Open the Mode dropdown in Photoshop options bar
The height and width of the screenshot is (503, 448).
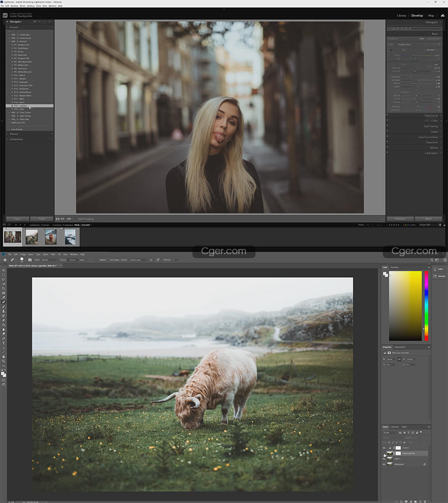[48, 260]
